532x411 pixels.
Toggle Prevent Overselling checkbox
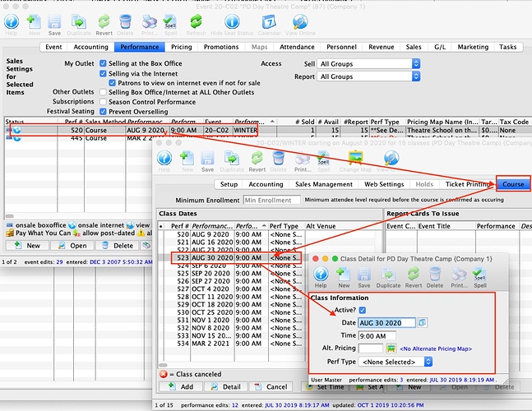(x=103, y=112)
